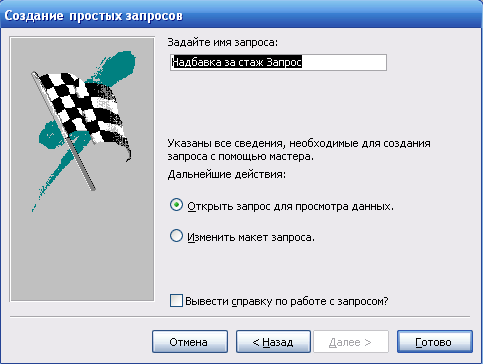Click the 'Дальнейшие действия:' text
Viewport: 483px width, 364px height.
pos(227,174)
